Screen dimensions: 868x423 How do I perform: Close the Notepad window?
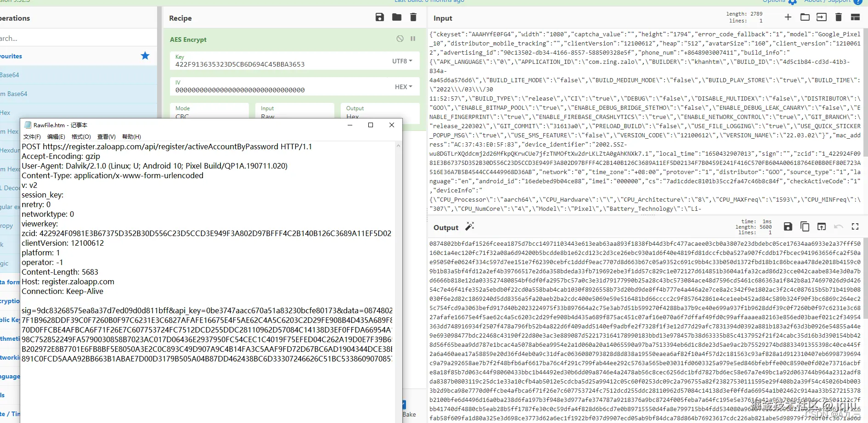tap(392, 125)
